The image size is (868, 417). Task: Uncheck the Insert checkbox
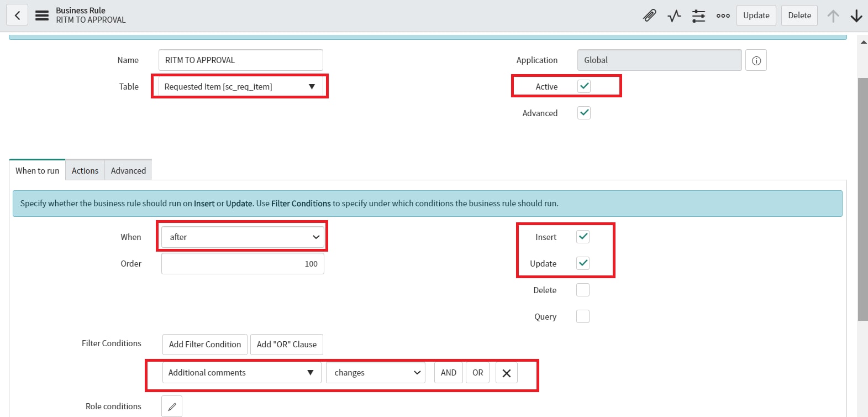[583, 237]
